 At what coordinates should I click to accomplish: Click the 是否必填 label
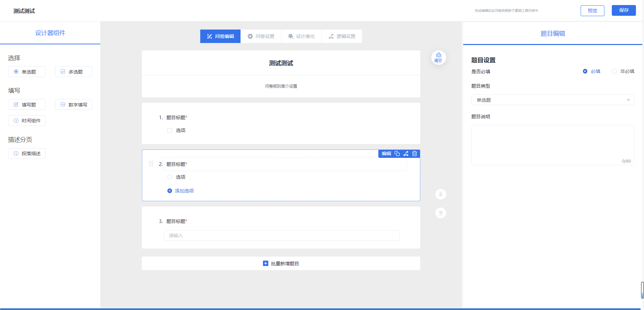[481, 72]
